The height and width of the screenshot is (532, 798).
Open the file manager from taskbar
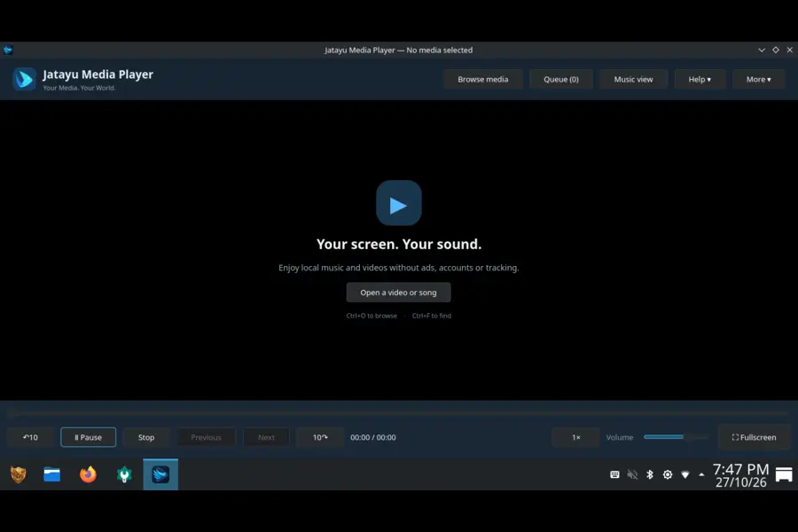tap(52, 474)
